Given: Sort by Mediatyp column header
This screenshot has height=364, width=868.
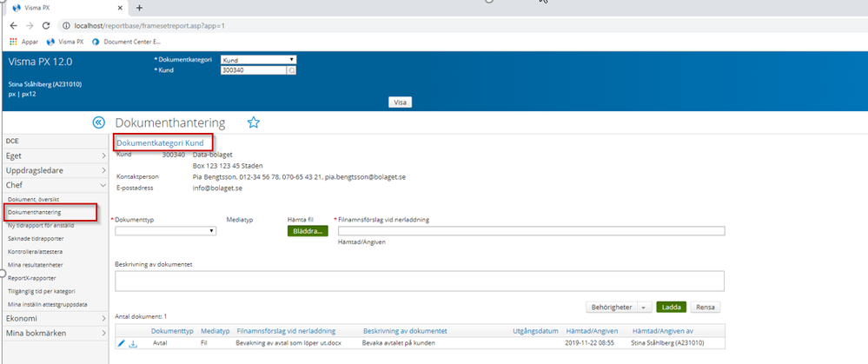Looking at the screenshot, I should (215, 331).
